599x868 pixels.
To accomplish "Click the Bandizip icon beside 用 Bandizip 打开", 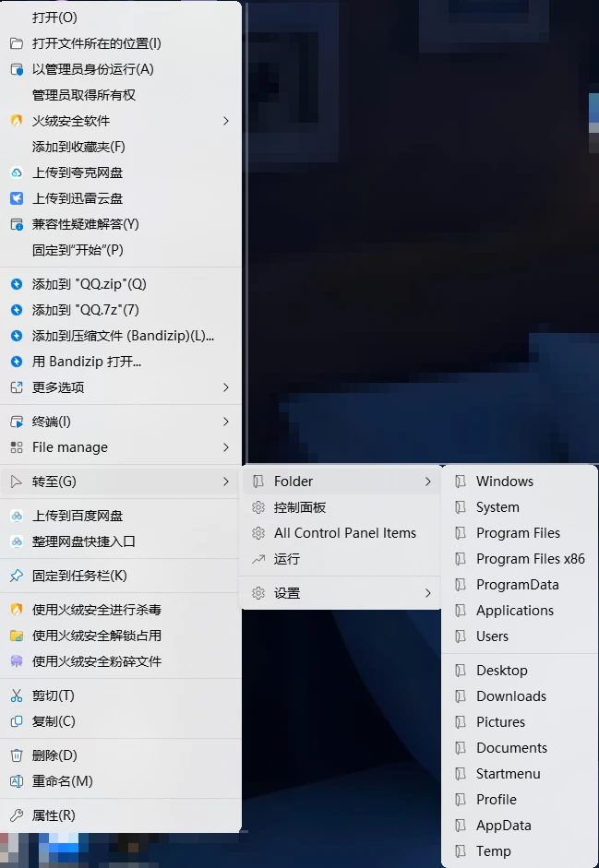I will [17, 362].
